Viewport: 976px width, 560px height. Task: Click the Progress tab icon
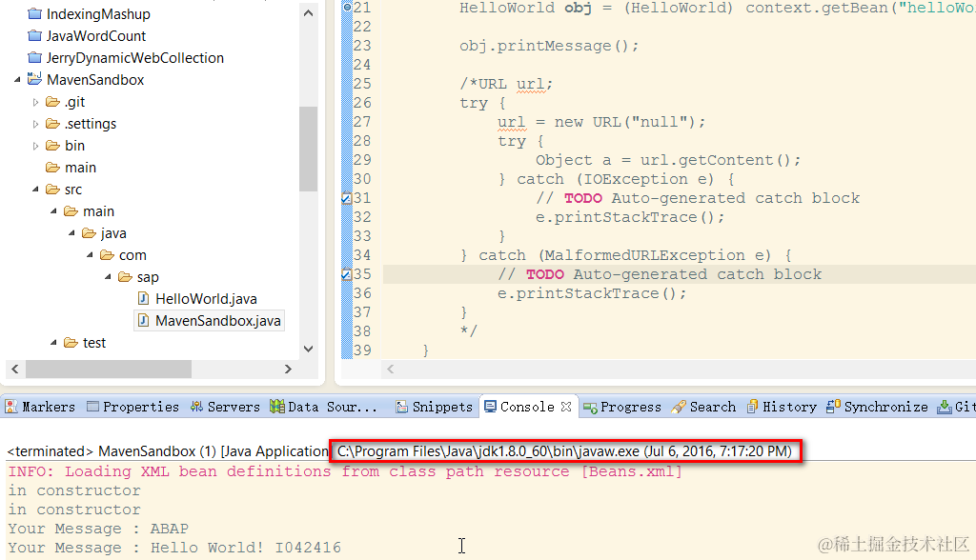pyautogui.click(x=590, y=408)
